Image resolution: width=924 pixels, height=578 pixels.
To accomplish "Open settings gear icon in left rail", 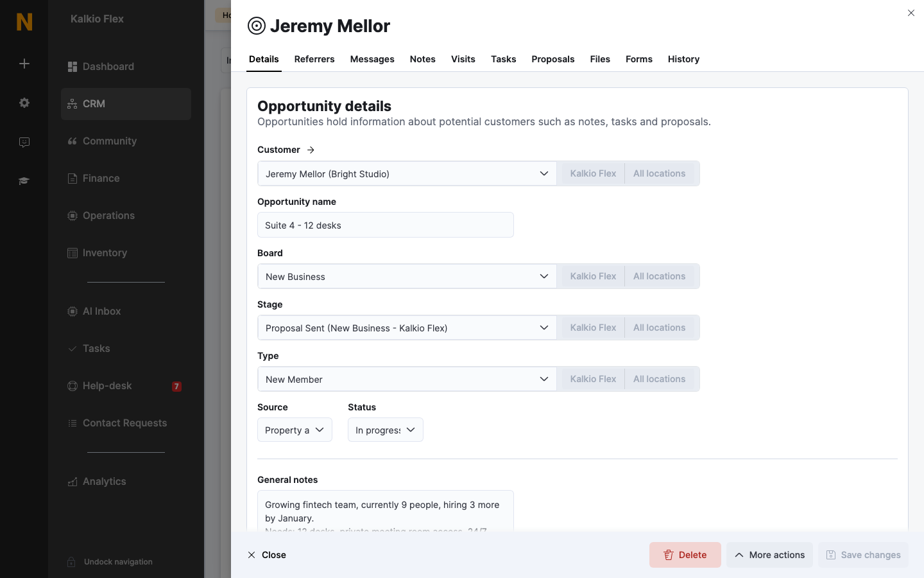I will pos(24,103).
